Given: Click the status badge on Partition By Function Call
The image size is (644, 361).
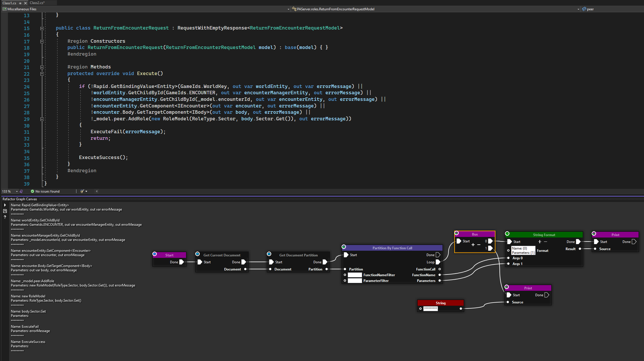Looking at the screenshot, I should 344,247.
